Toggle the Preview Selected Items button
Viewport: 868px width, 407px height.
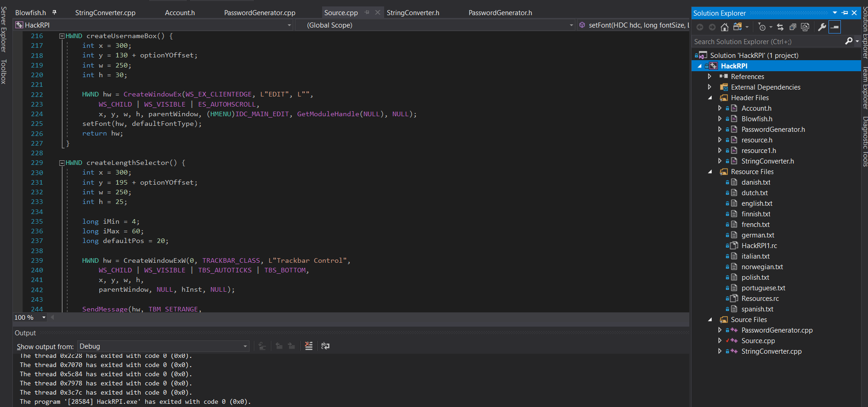tap(835, 27)
